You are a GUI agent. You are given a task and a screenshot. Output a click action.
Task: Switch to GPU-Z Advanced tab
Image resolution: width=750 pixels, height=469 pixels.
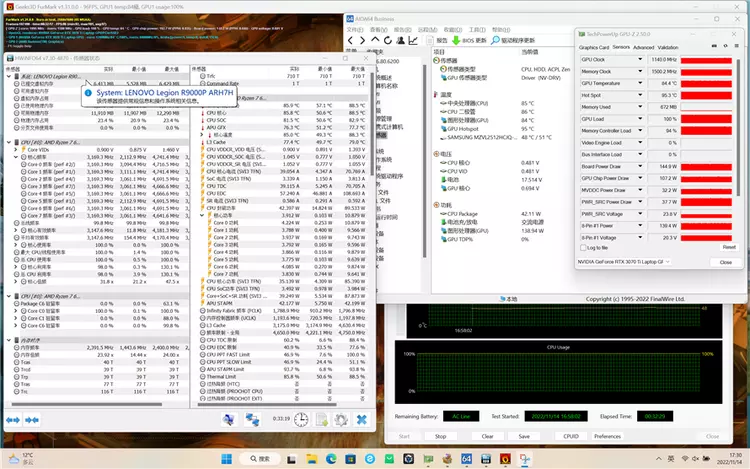point(643,47)
